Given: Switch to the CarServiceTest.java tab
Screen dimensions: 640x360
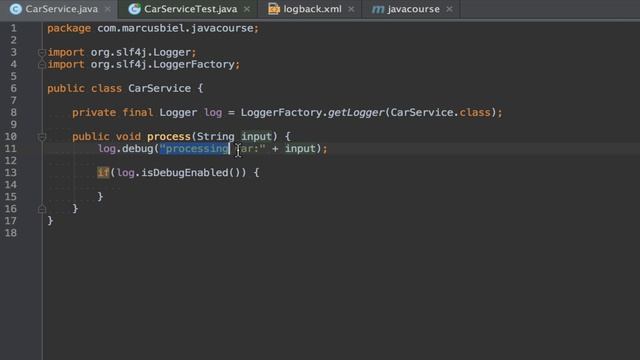Looking at the screenshot, I should [x=188, y=9].
